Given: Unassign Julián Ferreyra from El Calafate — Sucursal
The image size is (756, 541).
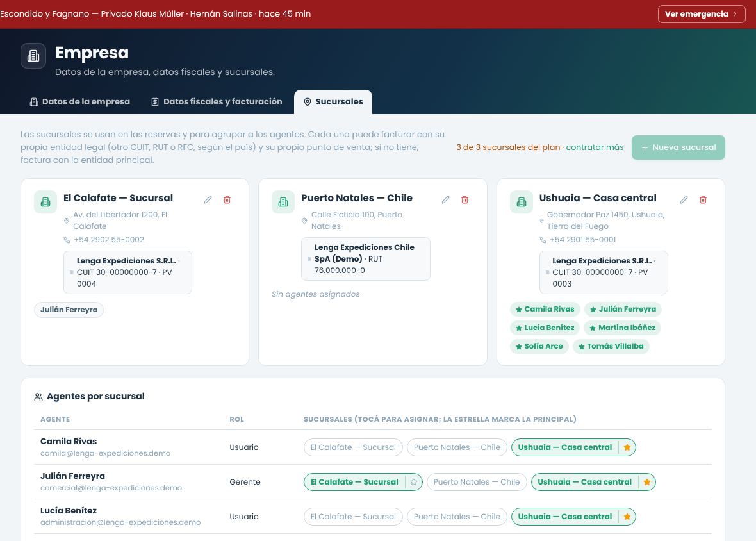Looking at the screenshot, I should point(354,482).
